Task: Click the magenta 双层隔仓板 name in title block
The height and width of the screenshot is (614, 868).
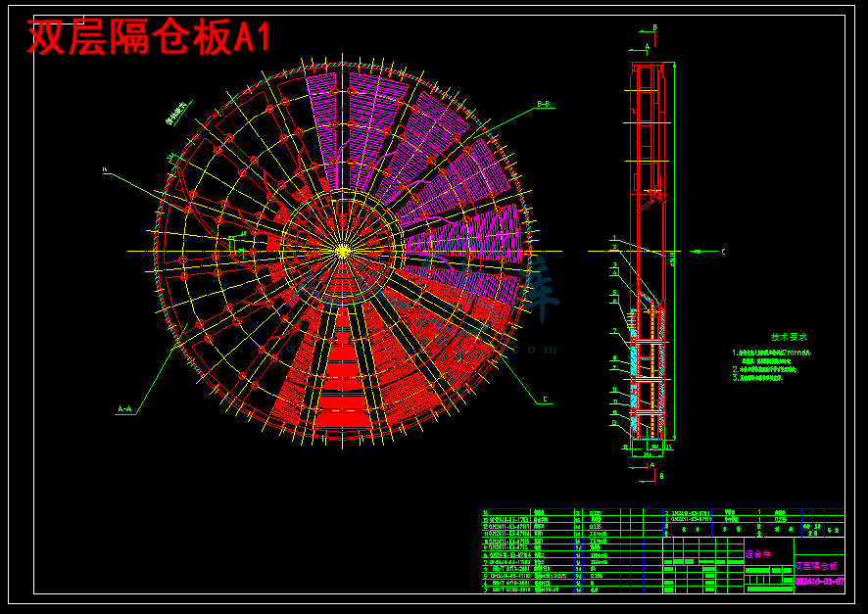Action: [816, 566]
